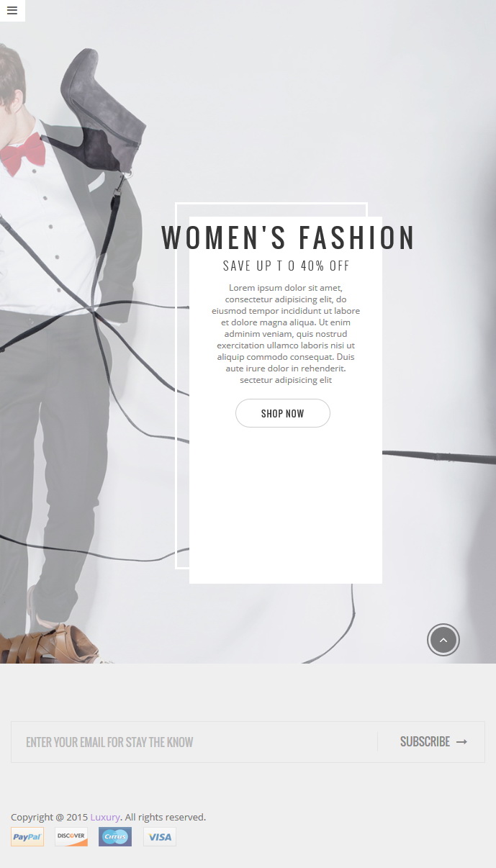Image resolution: width=496 pixels, height=868 pixels.
Task: Click the Shop Now button
Action: click(283, 413)
